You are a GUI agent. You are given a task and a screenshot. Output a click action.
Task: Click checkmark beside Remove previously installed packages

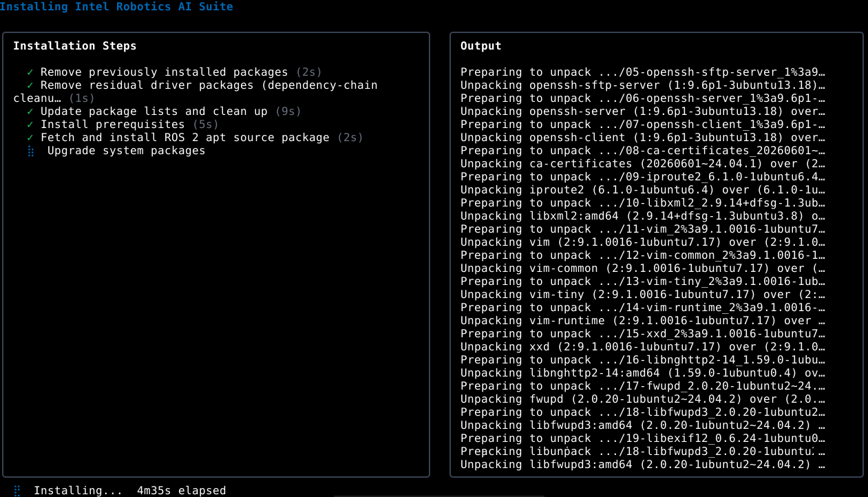pyautogui.click(x=30, y=72)
